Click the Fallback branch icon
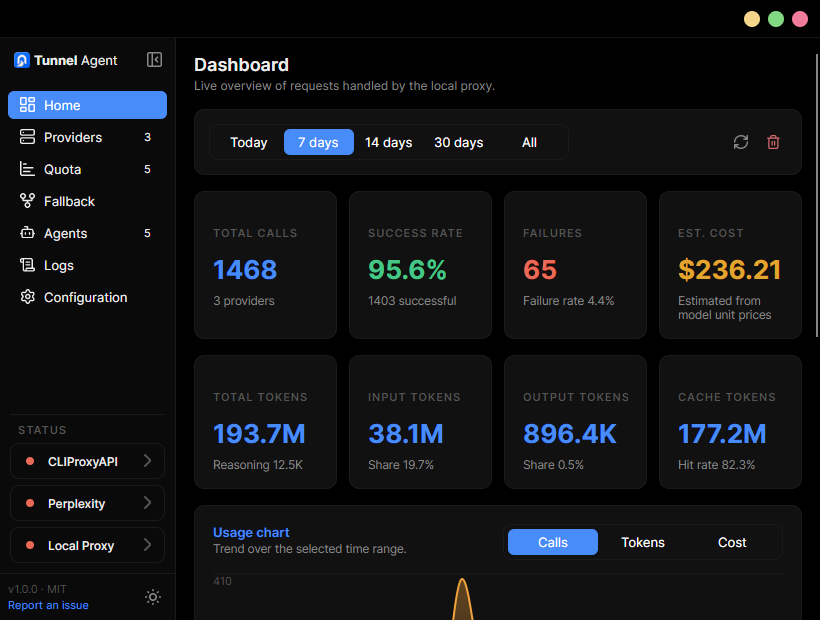Viewport: 820px width, 620px height. coord(27,201)
